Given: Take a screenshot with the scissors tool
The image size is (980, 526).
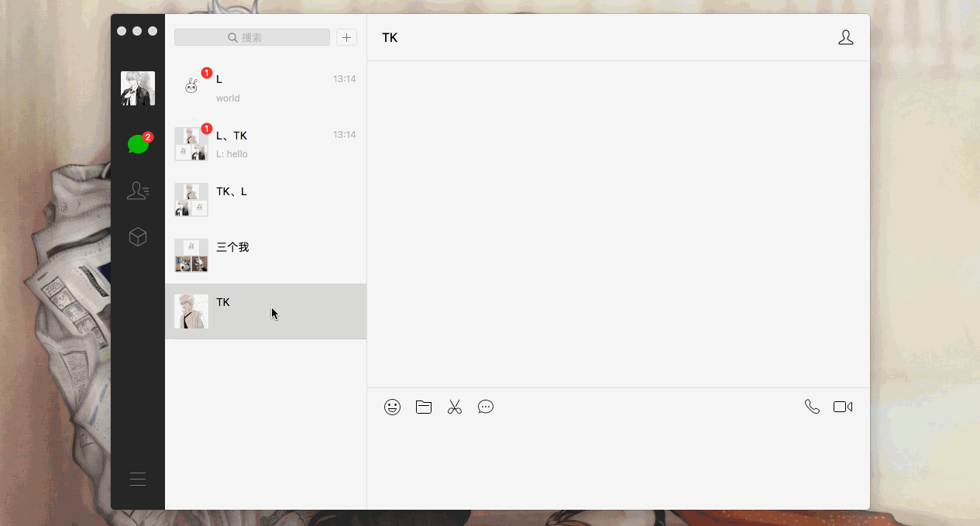Looking at the screenshot, I should [x=455, y=407].
